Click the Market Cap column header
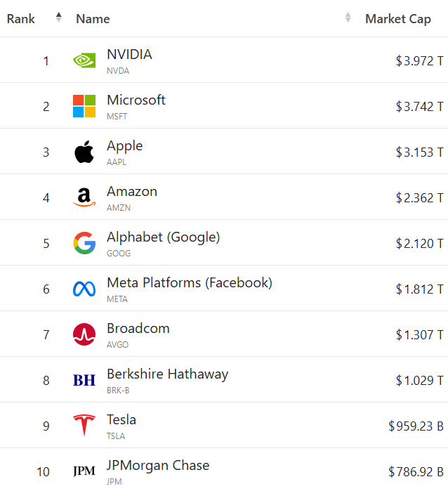This screenshot has width=448, height=491. [x=398, y=19]
